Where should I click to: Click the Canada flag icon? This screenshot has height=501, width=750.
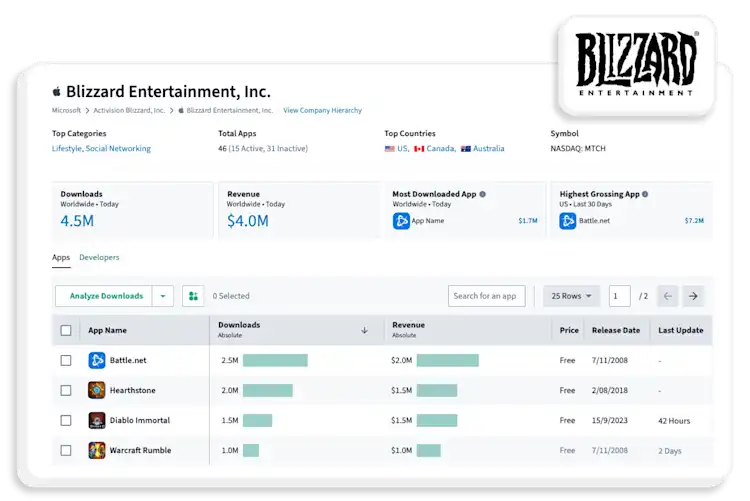point(419,149)
